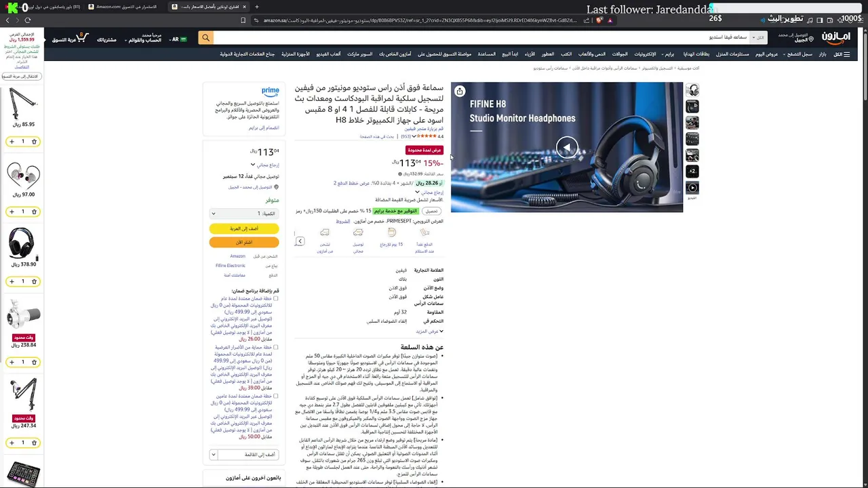The width and height of the screenshot is (868, 488).
Task: Click the Amazon.sa logo
Action: click(x=836, y=37)
